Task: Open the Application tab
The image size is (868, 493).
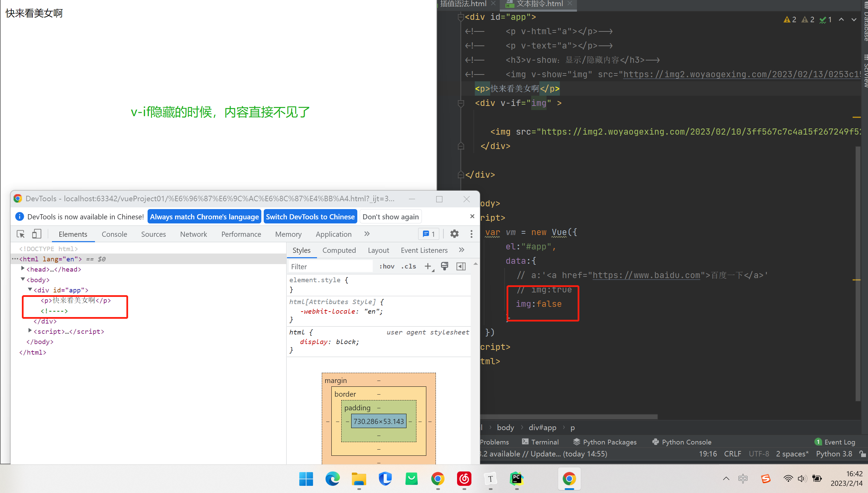Action: tap(334, 234)
